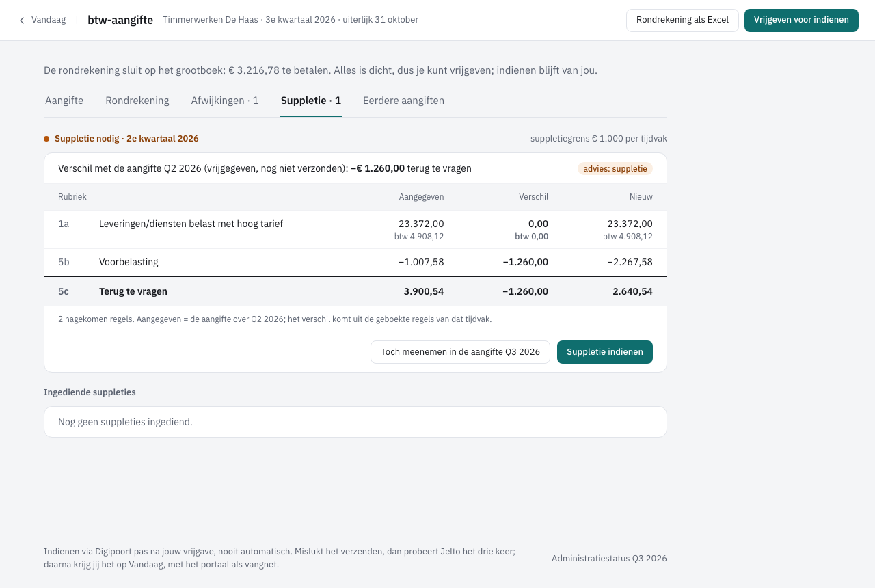Screen dimensions: 875x588
Task: Click the 'Terug te vragen' total row label
Action: click(133, 291)
